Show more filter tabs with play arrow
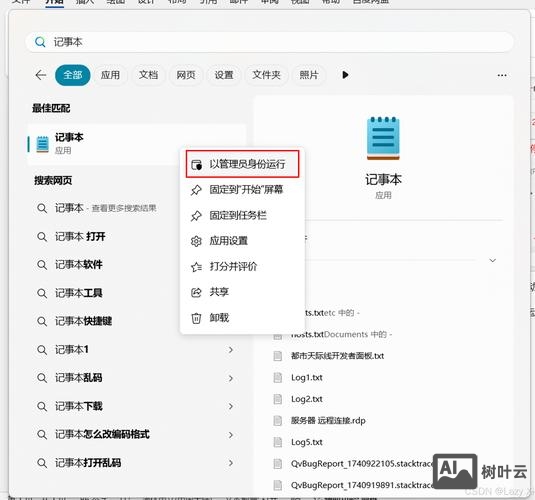Image resolution: width=535 pixels, height=500 pixels. pos(345,75)
